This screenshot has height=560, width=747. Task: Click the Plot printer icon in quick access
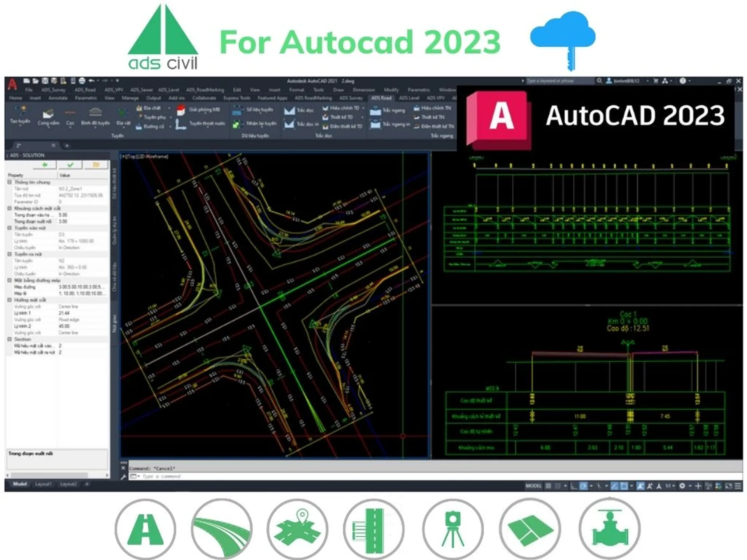(x=82, y=81)
